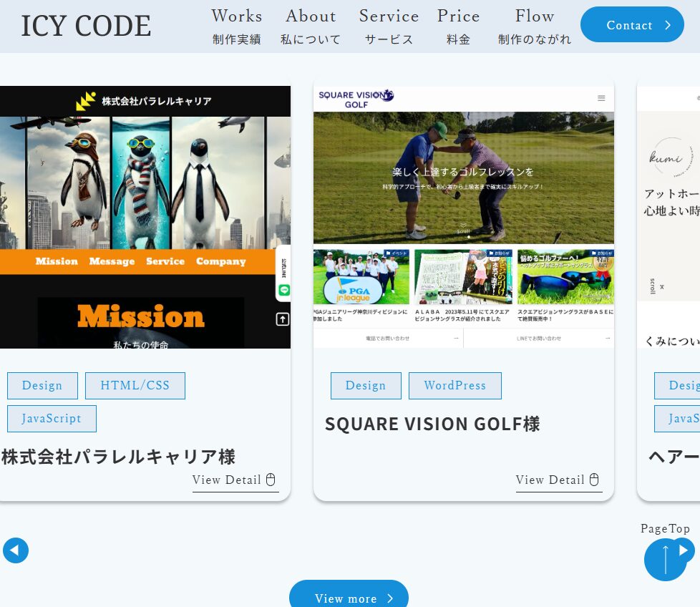Click the left carousel arrow icon
700x607 pixels.
point(16,550)
